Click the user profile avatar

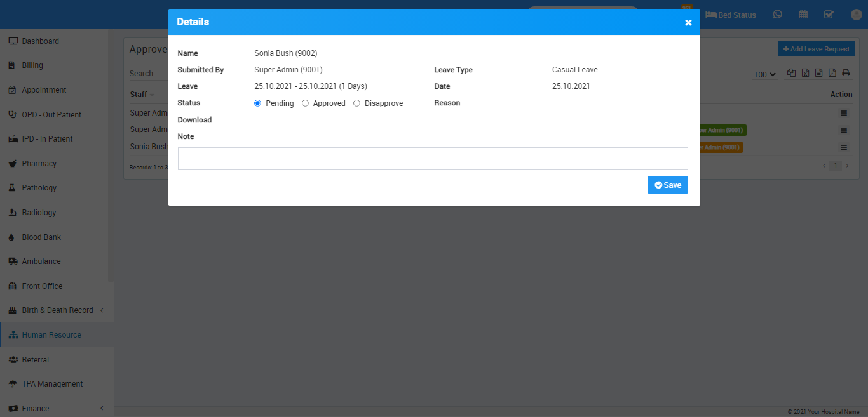(855, 15)
